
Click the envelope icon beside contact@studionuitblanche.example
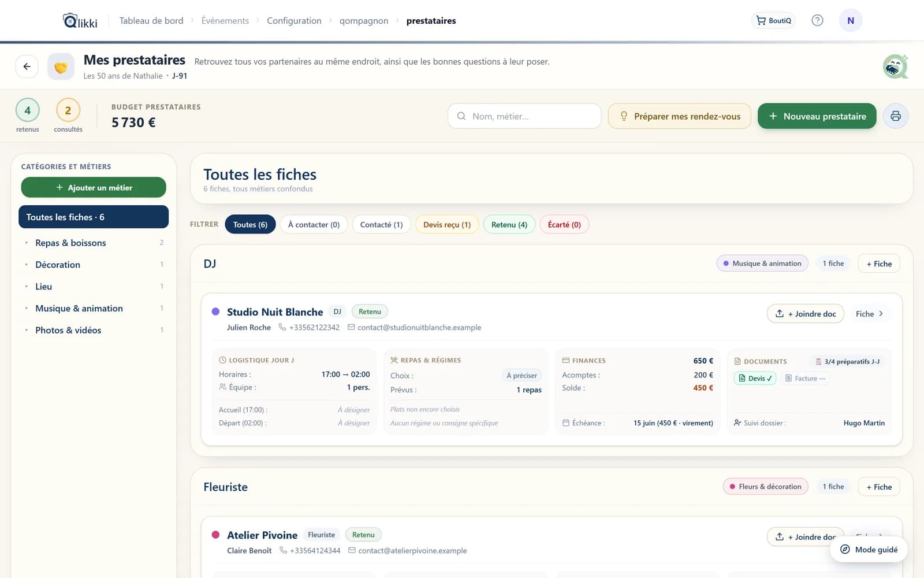[x=351, y=327]
